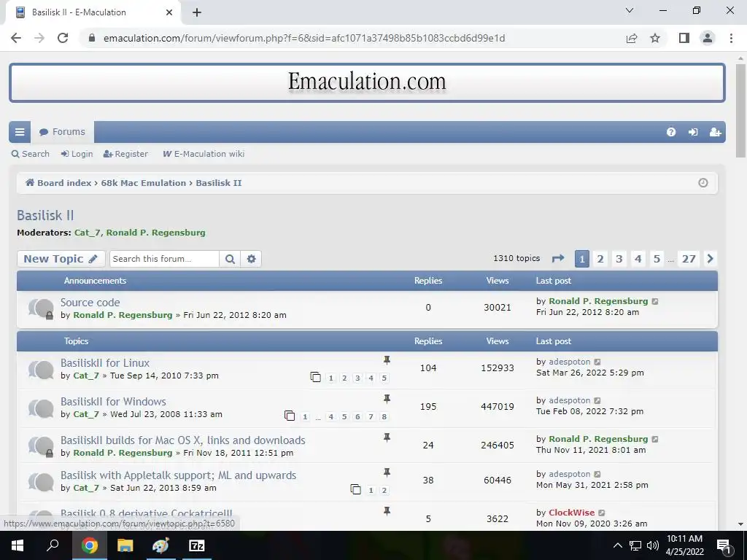
Task: Click the Basilisk II breadcrumb link
Action: coord(219,183)
